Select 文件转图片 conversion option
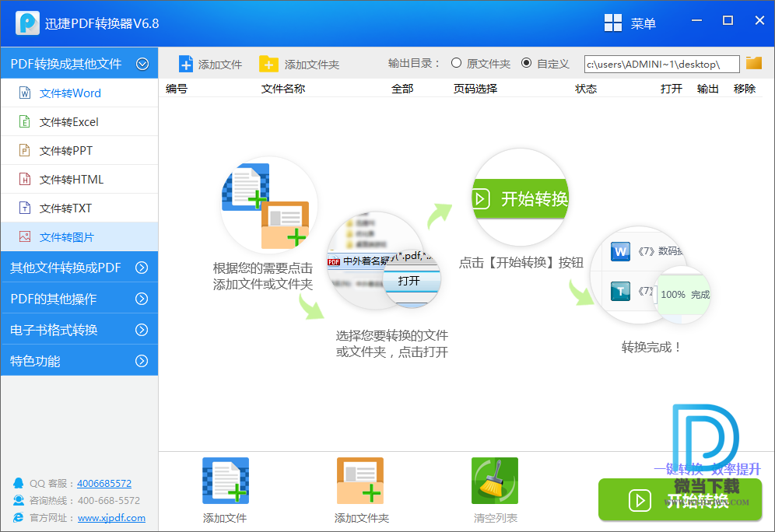775x532 pixels. (x=79, y=236)
